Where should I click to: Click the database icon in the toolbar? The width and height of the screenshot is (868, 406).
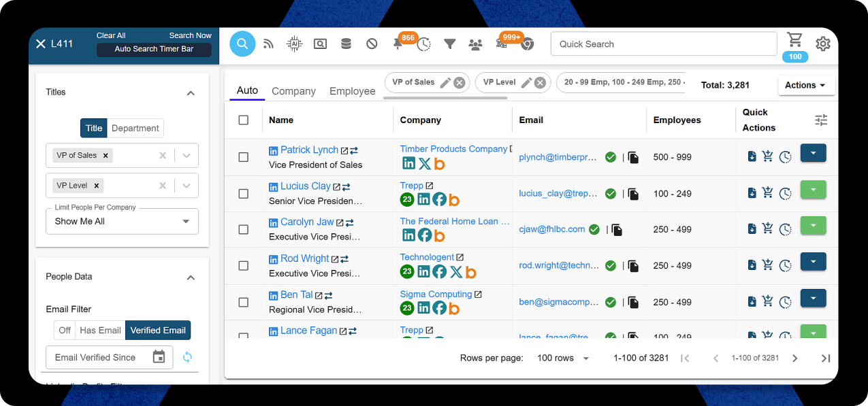point(346,44)
